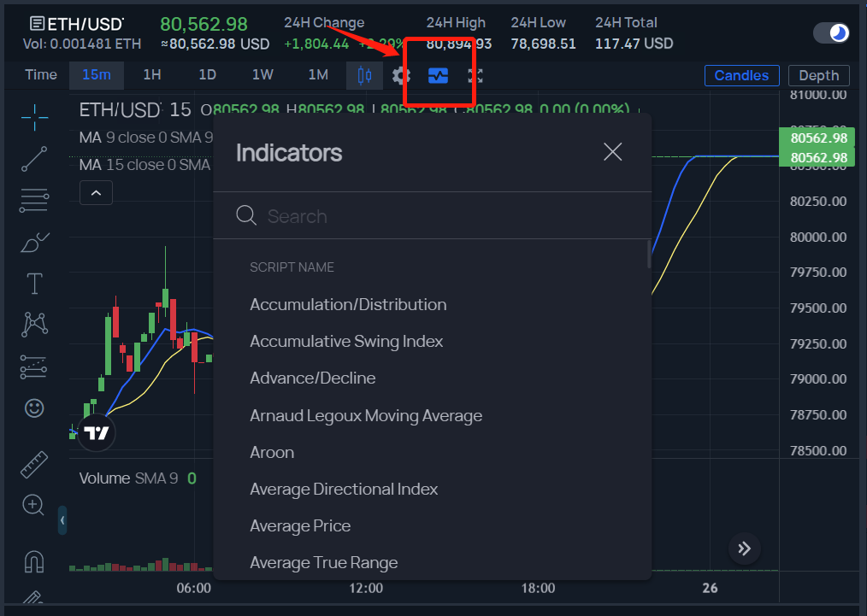Image resolution: width=867 pixels, height=616 pixels.
Task: Click the MA 15 close legend
Action: (144, 165)
